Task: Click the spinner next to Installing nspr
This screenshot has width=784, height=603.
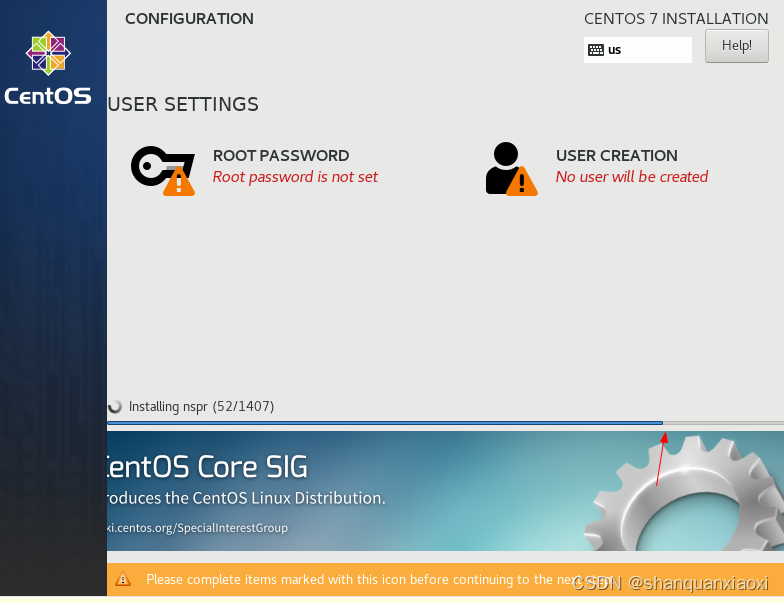Action: click(115, 406)
